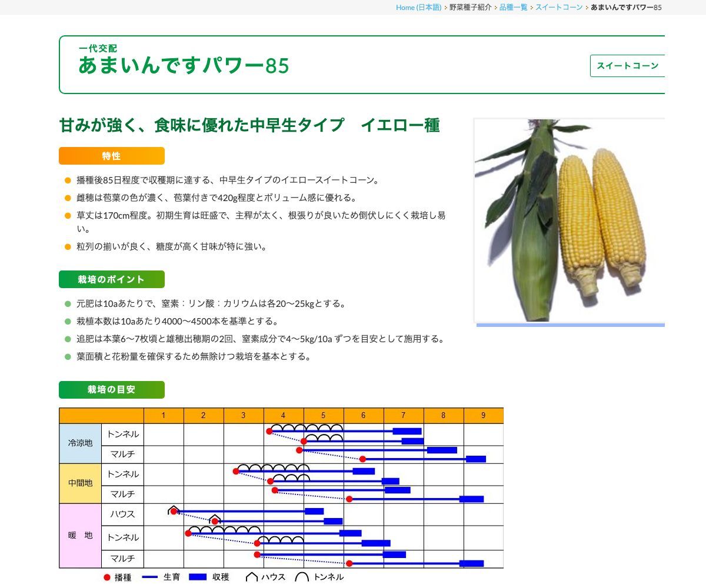Click the ハウス house-shaped legend symbol
The width and height of the screenshot is (706, 588).
[251, 576]
